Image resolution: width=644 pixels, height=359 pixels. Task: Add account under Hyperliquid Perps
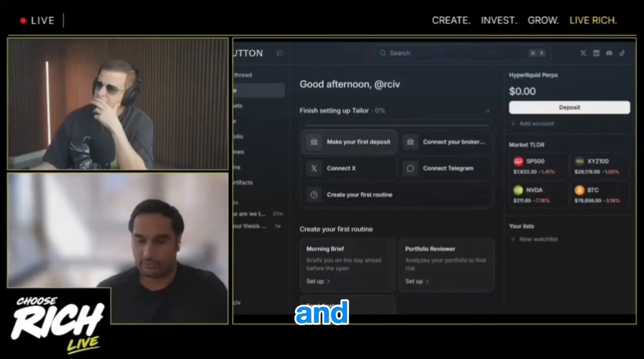point(532,123)
